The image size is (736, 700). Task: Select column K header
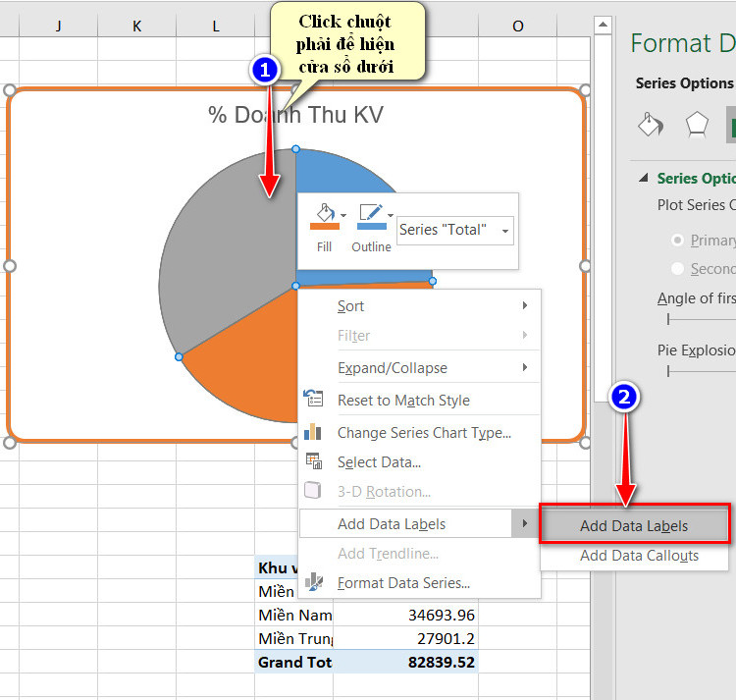(x=136, y=26)
